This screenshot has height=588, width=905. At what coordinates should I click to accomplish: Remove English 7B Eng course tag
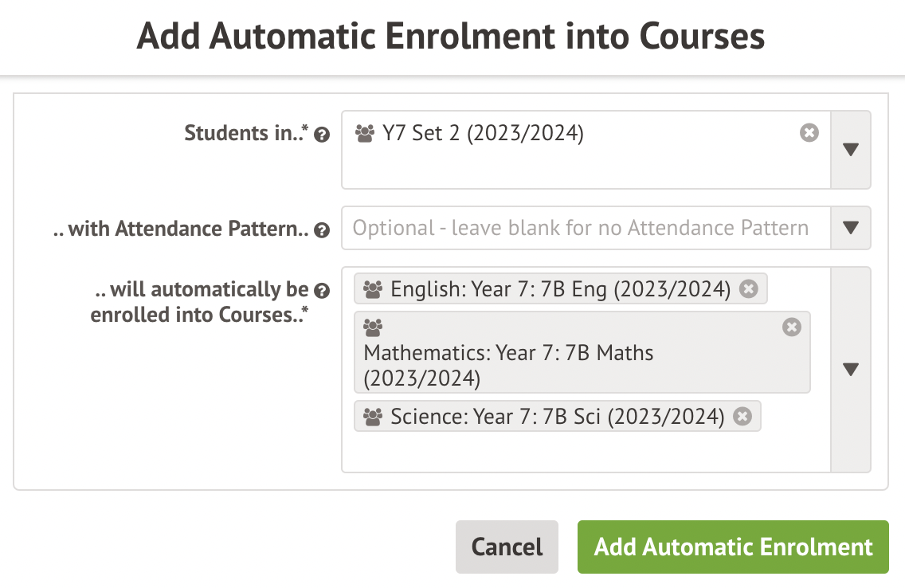(748, 288)
